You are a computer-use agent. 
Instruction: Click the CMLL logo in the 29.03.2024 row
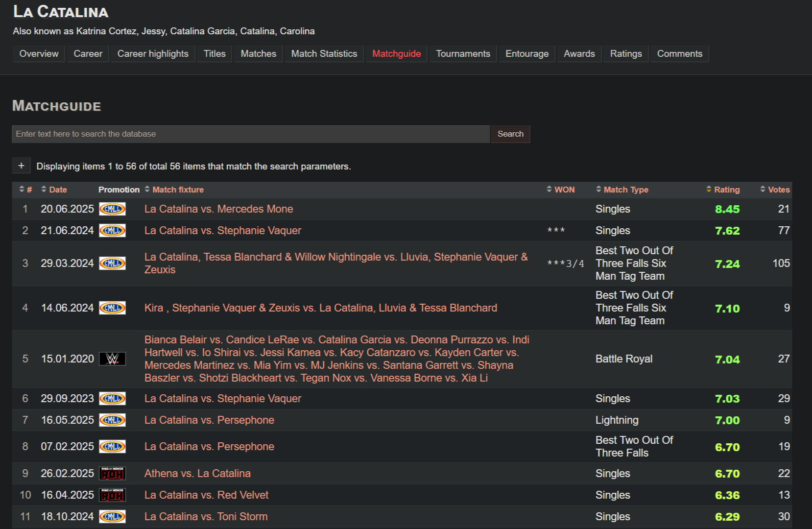pyautogui.click(x=112, y=264)
